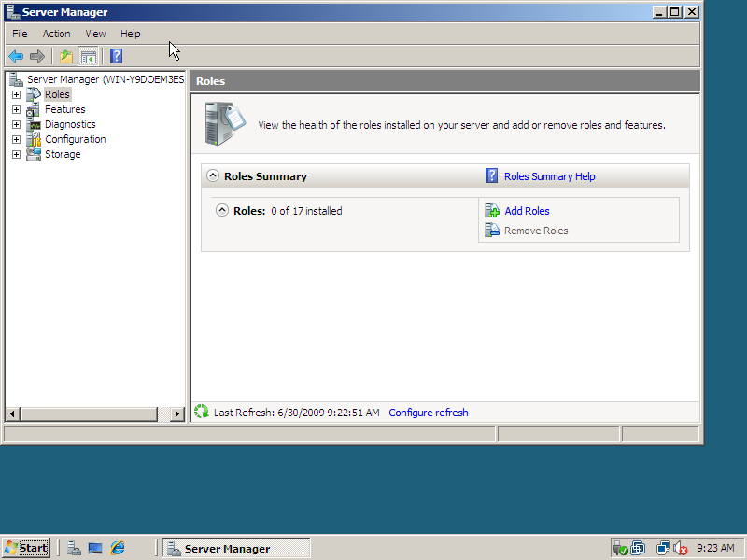Open the View menu
The image size is (747, 560).
[x=95, y=34]
